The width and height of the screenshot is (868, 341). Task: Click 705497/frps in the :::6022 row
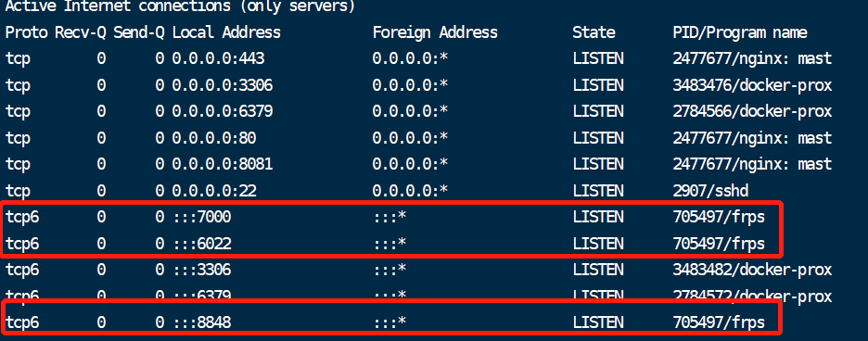719,244
